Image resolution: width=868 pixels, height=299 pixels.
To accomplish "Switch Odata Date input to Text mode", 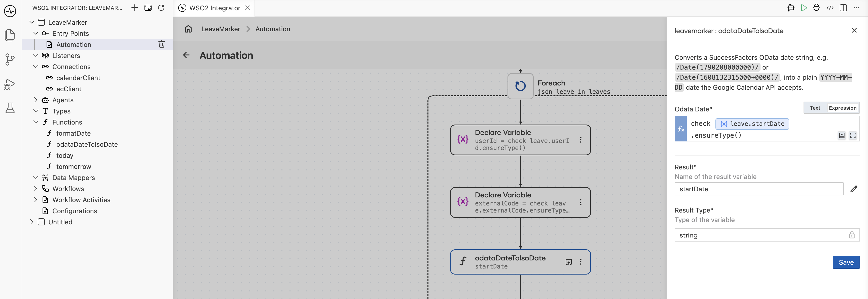I will [815, 108].
